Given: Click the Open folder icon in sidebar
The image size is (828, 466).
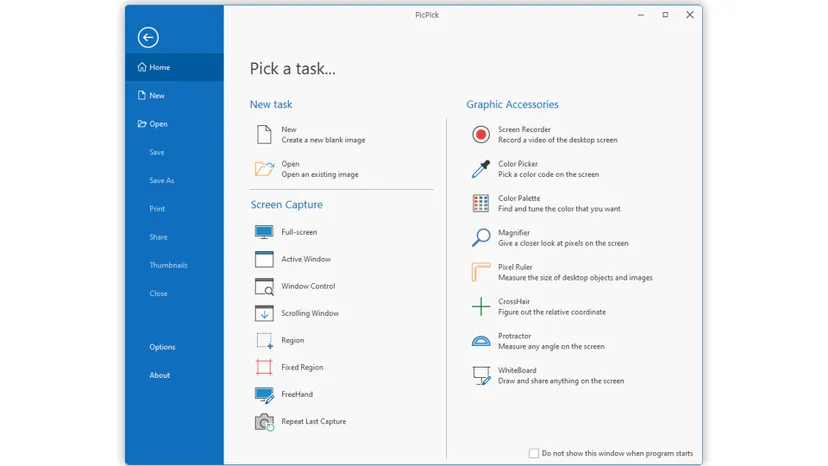Looking at the screenshot, I should click(x=142, y=124).
